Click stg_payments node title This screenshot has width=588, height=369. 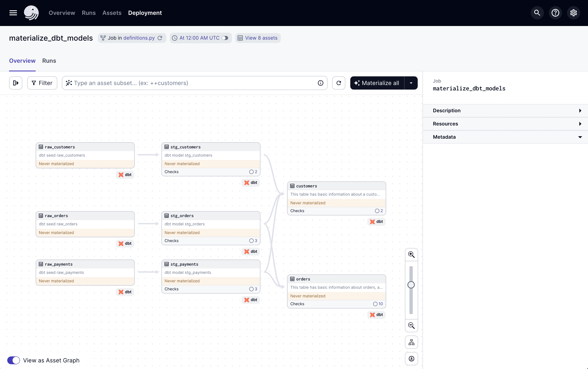coord(184,264)
